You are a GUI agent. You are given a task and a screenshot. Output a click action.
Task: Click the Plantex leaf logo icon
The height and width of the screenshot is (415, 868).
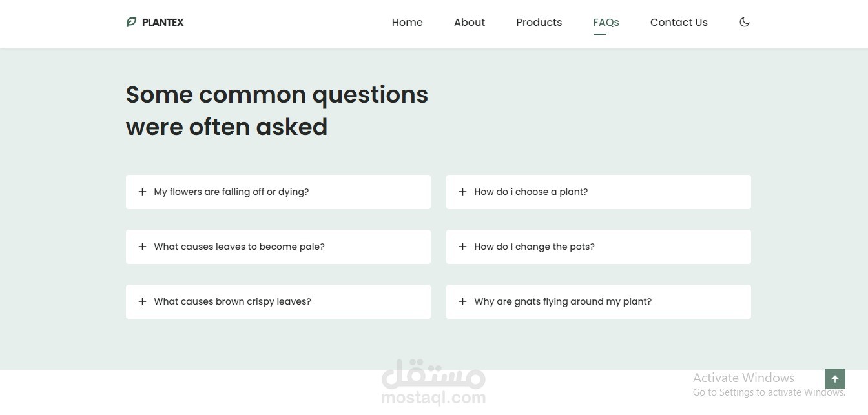click(131, 22)
